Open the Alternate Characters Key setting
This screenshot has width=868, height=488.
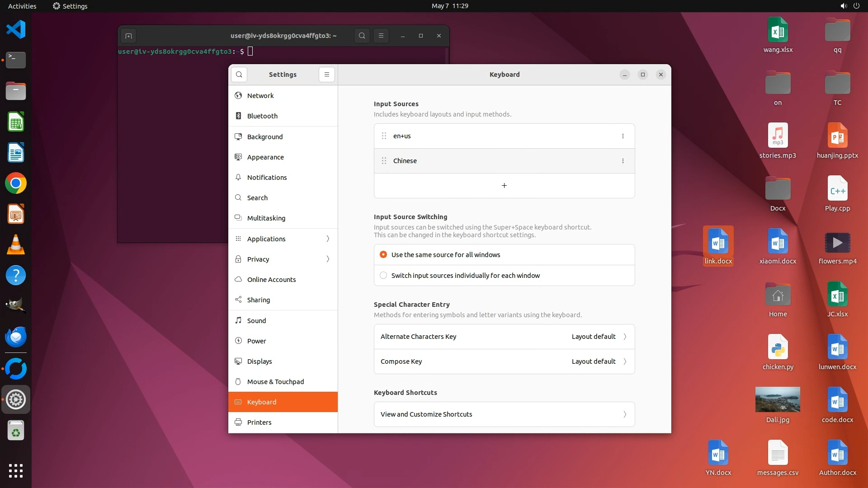(x=504, y=337)
